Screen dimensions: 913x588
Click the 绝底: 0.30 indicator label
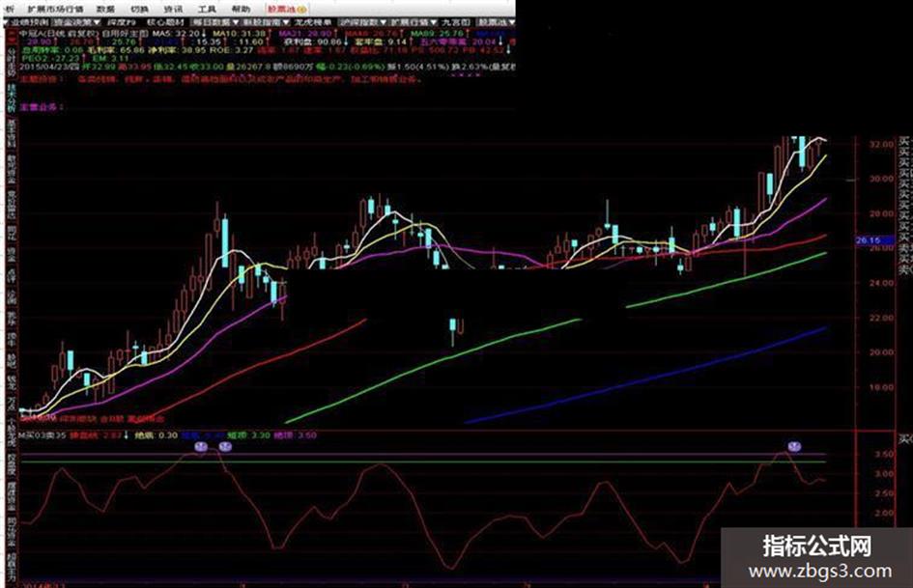click(157, 434)
